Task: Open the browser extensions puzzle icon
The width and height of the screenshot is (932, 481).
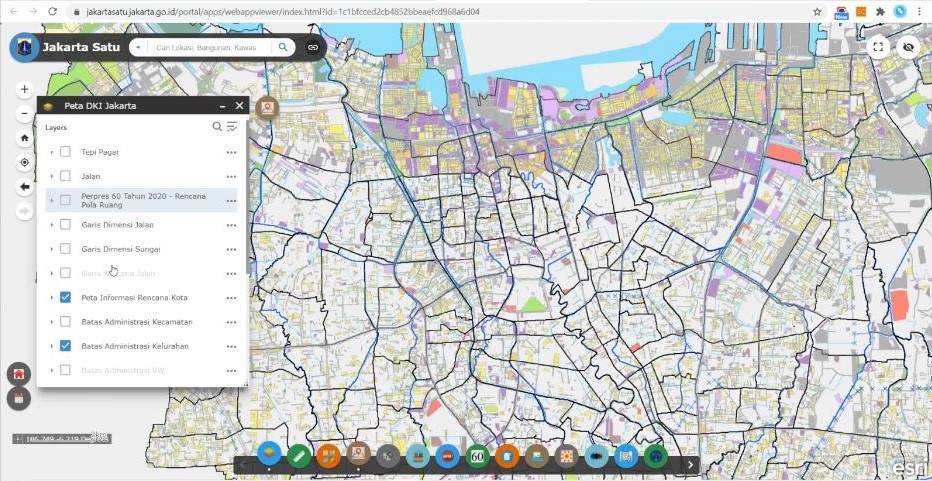Action: [x=880, y=11]
